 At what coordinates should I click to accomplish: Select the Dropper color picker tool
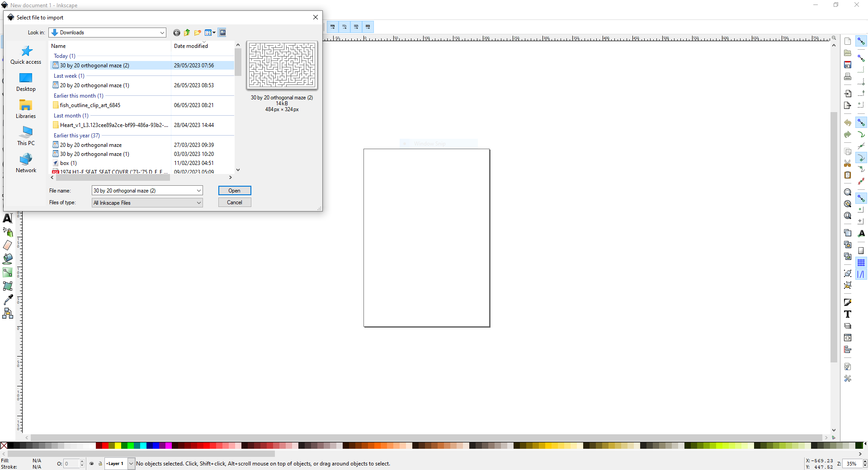pyautogui.click(x=8, y=300)
